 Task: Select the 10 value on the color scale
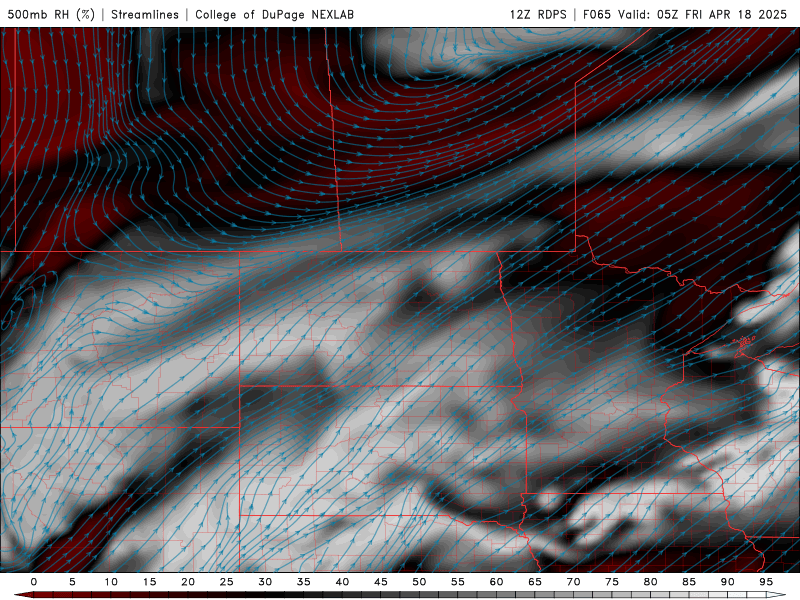tap(111, 582)
